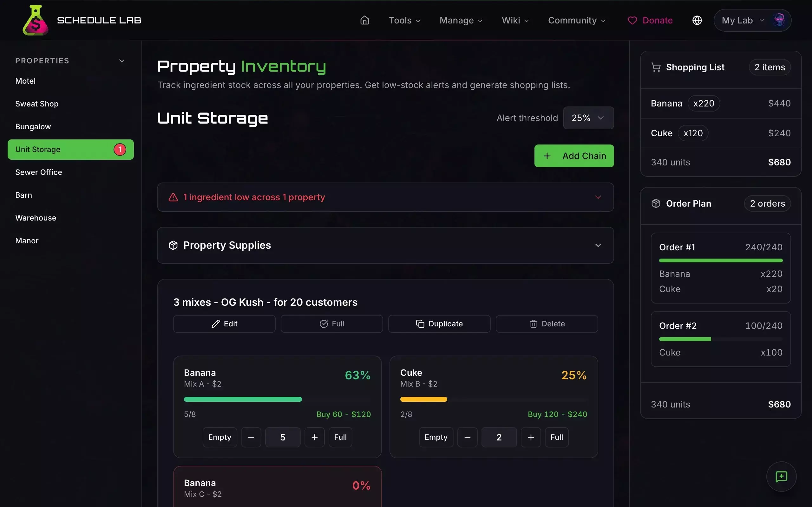Screen dimensions: 812x507
Task: Increase Banana Mix A quantity with plus
Action: pyautogui.click(x=314, y=437)
